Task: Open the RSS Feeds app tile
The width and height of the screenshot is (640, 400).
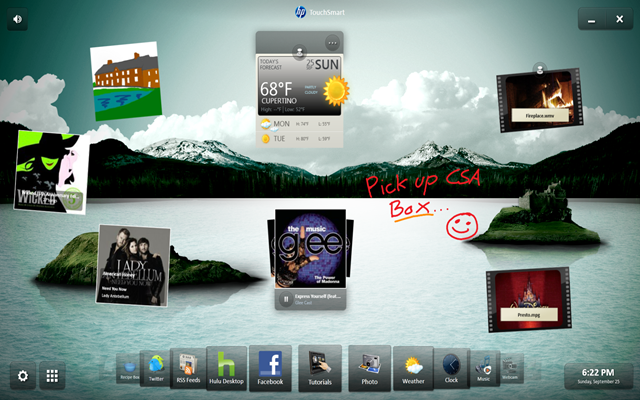Action: pos(188,368)
